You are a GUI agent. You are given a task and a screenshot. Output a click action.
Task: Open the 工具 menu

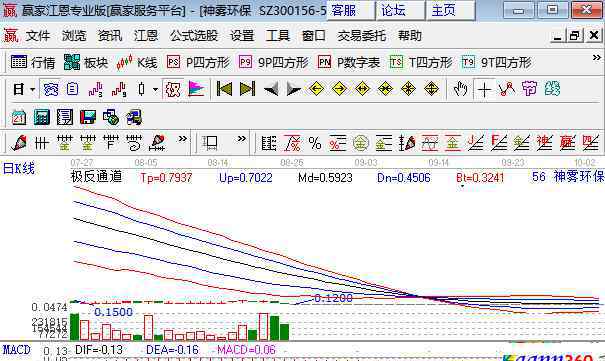point(277,36)
